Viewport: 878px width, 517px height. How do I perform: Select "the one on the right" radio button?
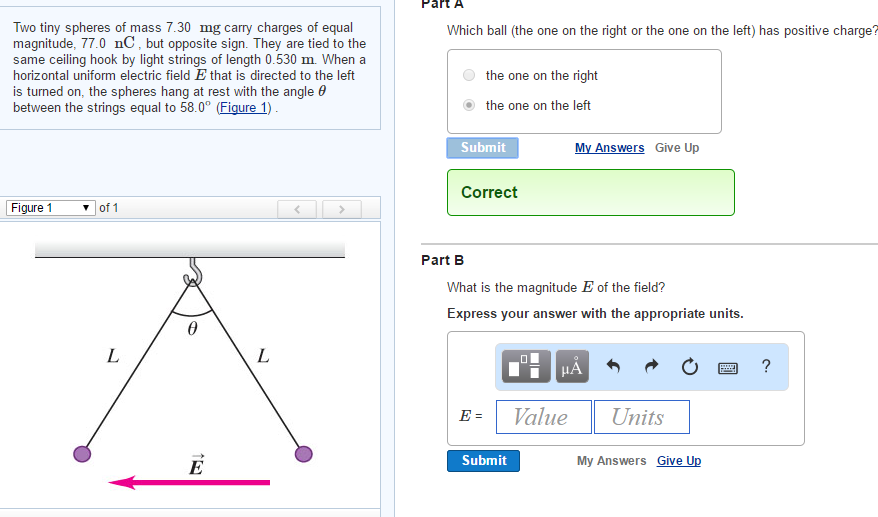469,75
